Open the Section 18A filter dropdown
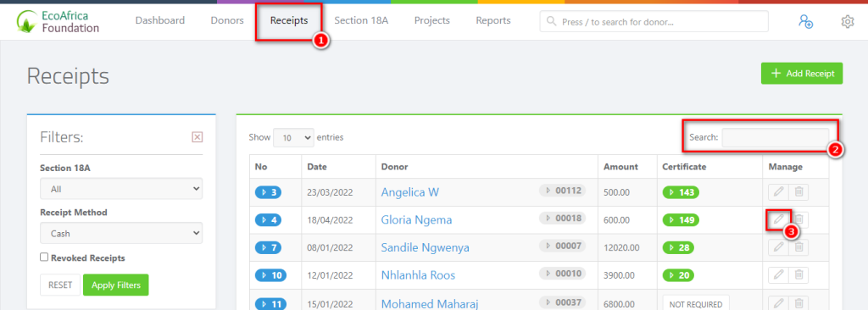This screenshot has width=868, height=310. point(121,189)
